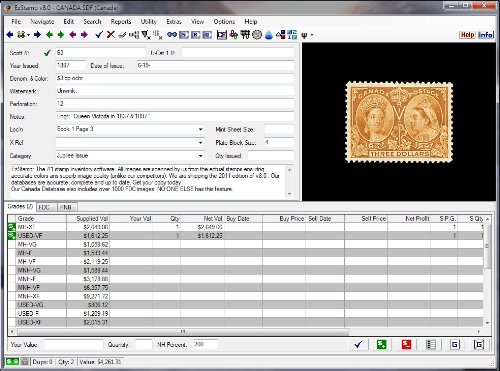The height and width of the screenshot is (371, 500).
Task: Click the Quantity input at bottom
Action: [144, 345]
